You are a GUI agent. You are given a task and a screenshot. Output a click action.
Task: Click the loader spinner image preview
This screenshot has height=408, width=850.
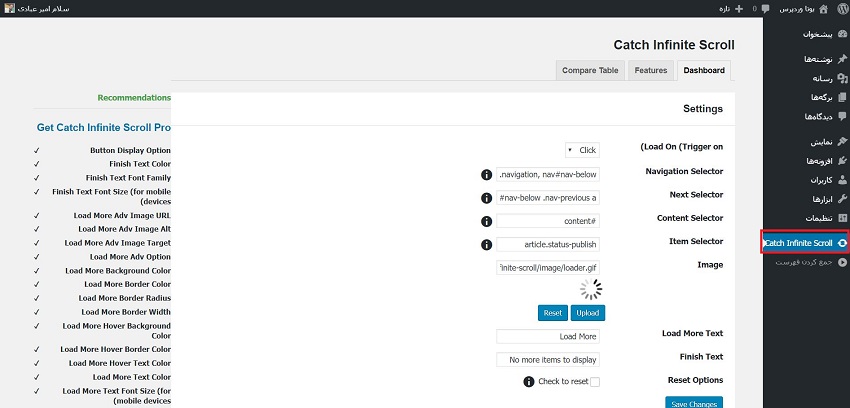coord(590,289)
